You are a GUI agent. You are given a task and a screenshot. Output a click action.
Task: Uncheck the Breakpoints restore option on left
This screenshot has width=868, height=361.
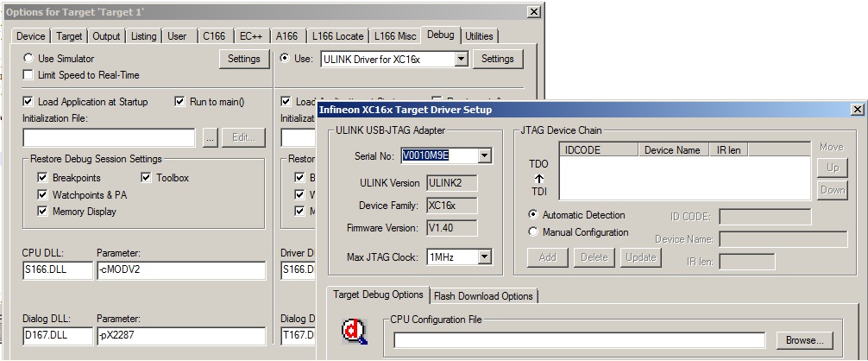click(42, 178)
